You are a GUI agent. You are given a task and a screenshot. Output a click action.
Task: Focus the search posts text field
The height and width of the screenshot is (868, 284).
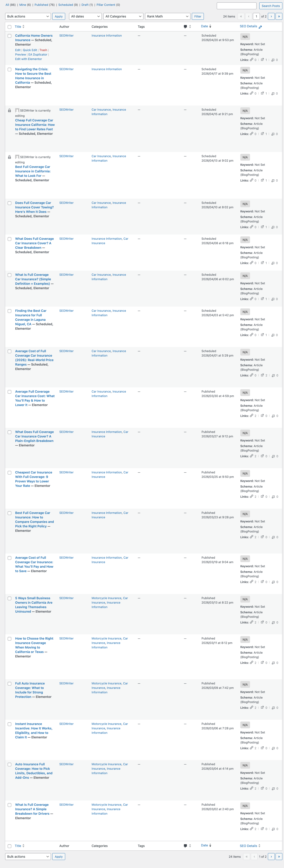point(236,6)
